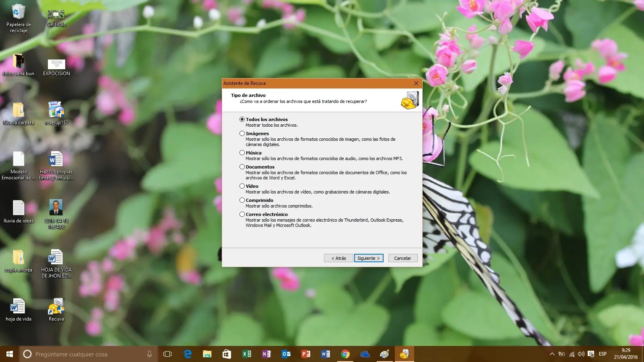Open File Explorer from the taskbar
This screenshot has width=644, height=362.
207,354
